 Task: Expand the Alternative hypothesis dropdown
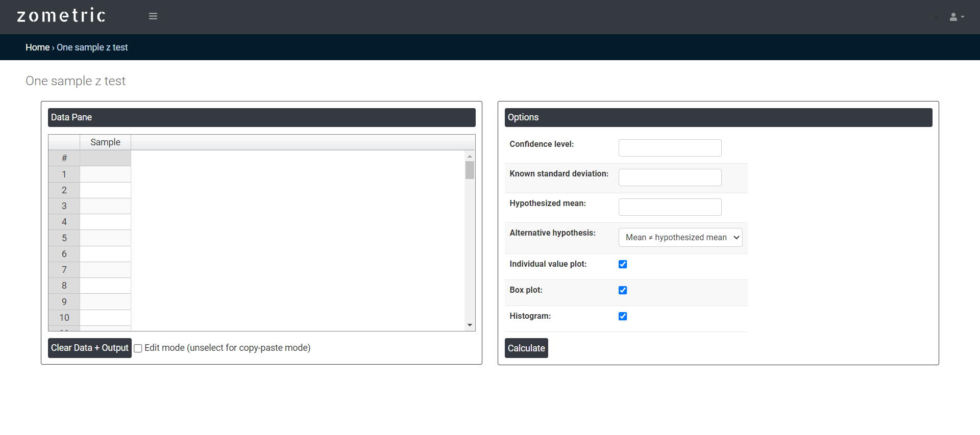(x=680, y=238)
